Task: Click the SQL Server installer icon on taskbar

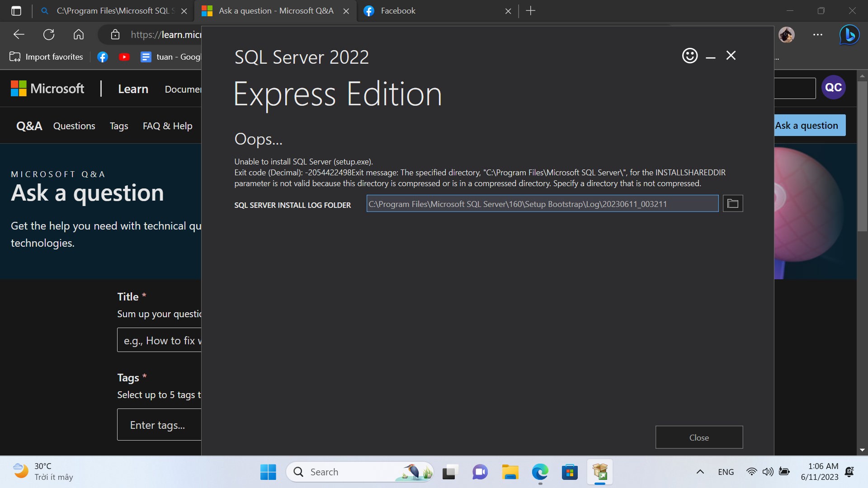Action: pos(599,471)
